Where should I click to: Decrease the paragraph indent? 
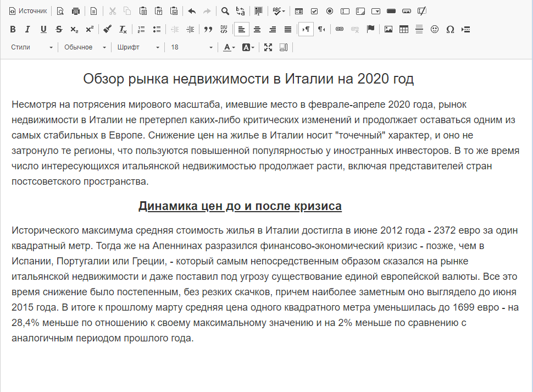[175, 29]
